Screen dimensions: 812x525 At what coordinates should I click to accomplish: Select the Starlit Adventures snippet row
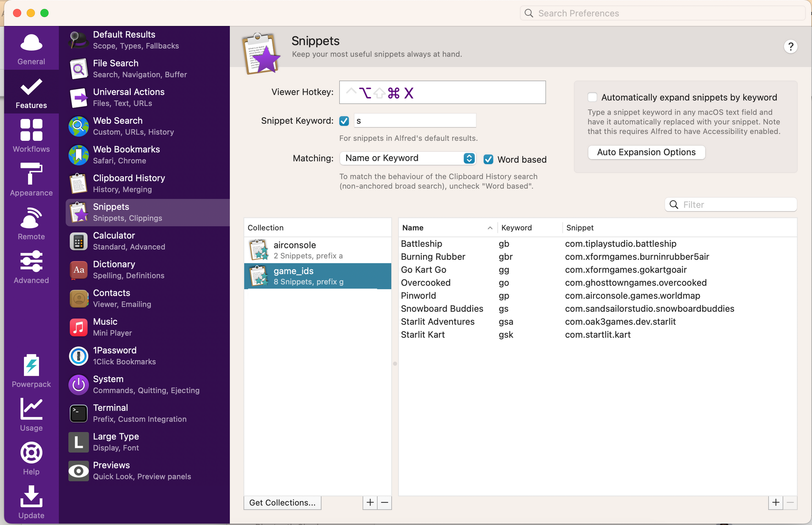(x=598, y=322)
